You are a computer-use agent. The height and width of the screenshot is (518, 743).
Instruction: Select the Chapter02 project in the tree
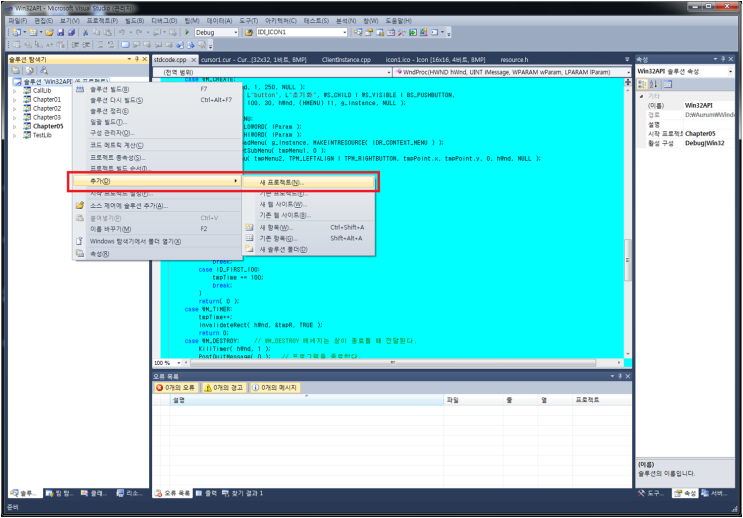tap(46, 109)
